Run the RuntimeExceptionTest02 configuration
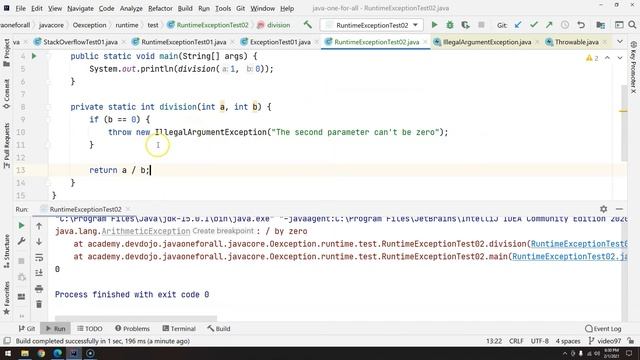640x360 pixels. 434,25
